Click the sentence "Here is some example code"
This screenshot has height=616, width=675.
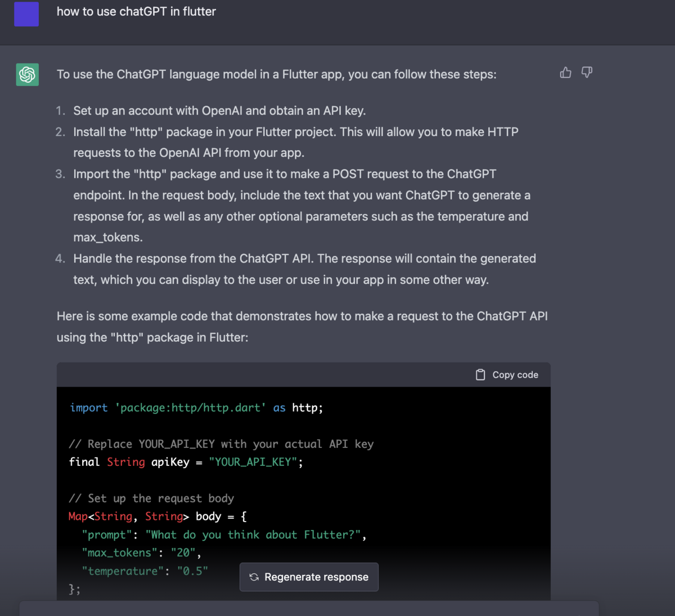point(302,327)
